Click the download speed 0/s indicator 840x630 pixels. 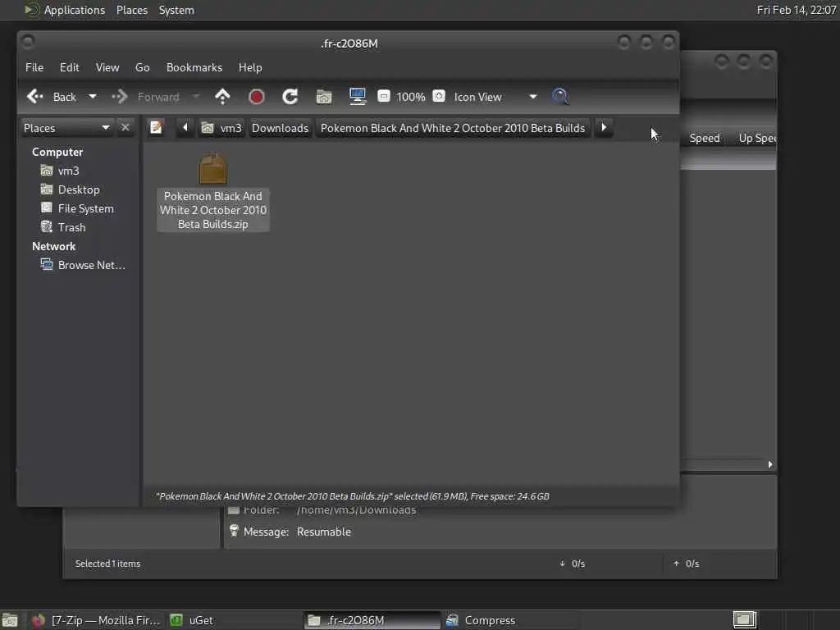(572, 564)
